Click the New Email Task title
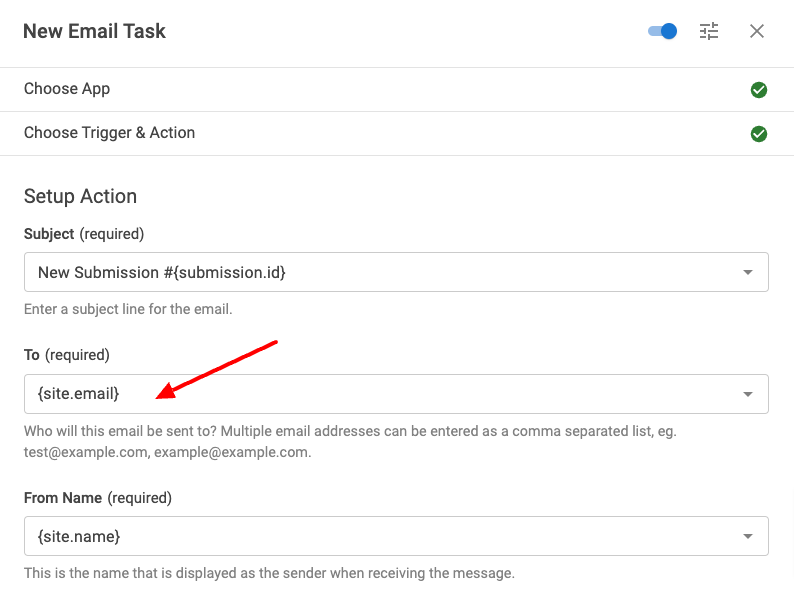The width and height of the screenshot is (794, 604). (94, 31)
